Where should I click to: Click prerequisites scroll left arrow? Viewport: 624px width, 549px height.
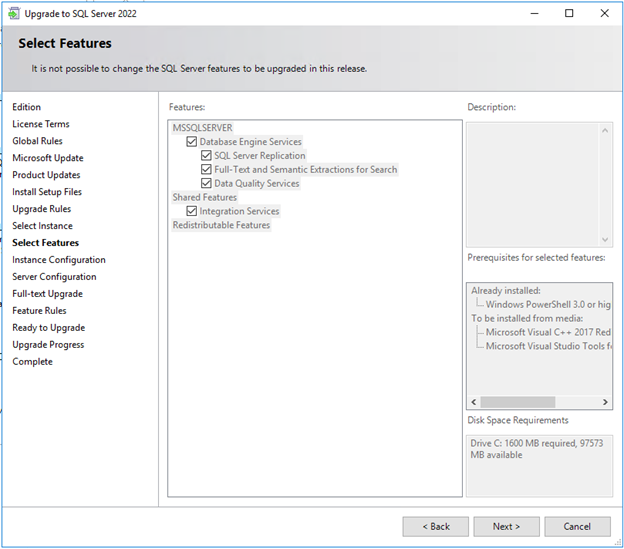[474, 402]
